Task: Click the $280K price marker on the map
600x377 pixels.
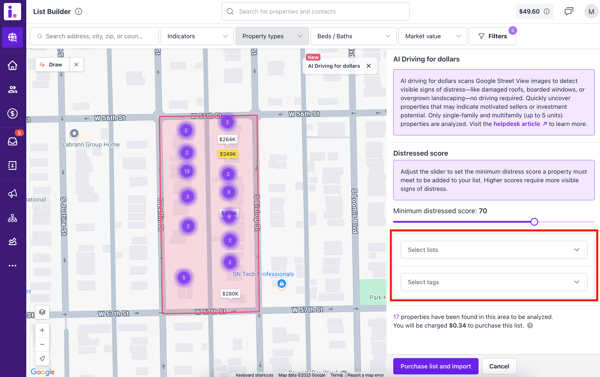Action: (x=230, y=294)
